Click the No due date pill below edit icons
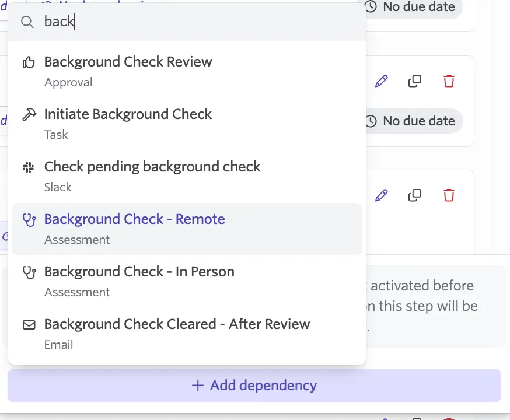The width and height of the screenshot is (510, 420). 414,121
